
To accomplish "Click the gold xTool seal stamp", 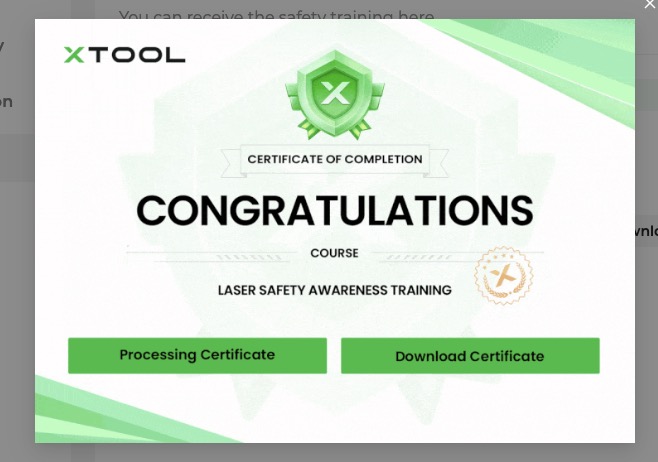I will point(504,276).
